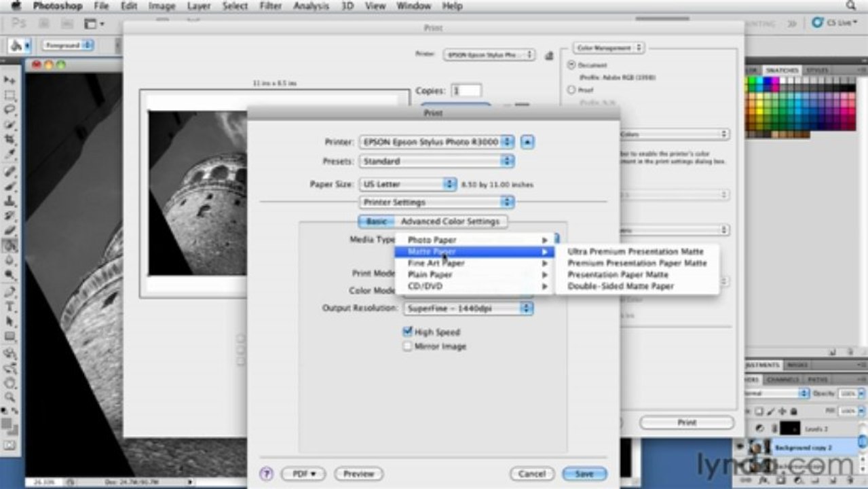Open the Paper Size US Letter dropdown
The height and width of the screenshot is (489, 868).
tap(408, 185)
